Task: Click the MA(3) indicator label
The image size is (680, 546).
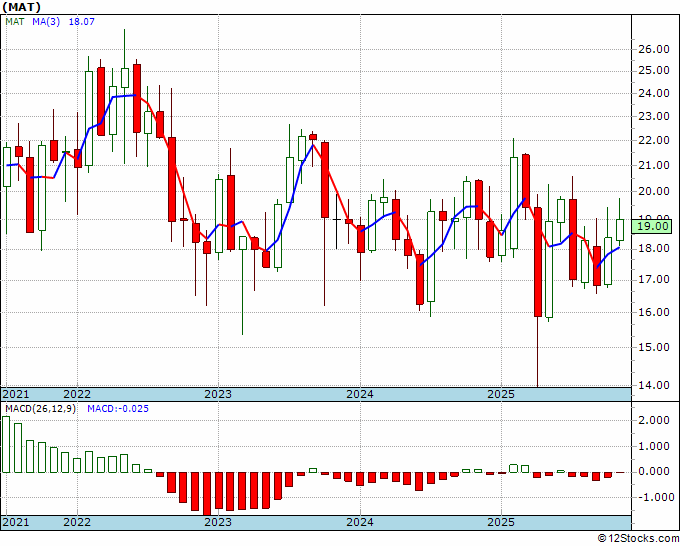Action: [46, 21]
